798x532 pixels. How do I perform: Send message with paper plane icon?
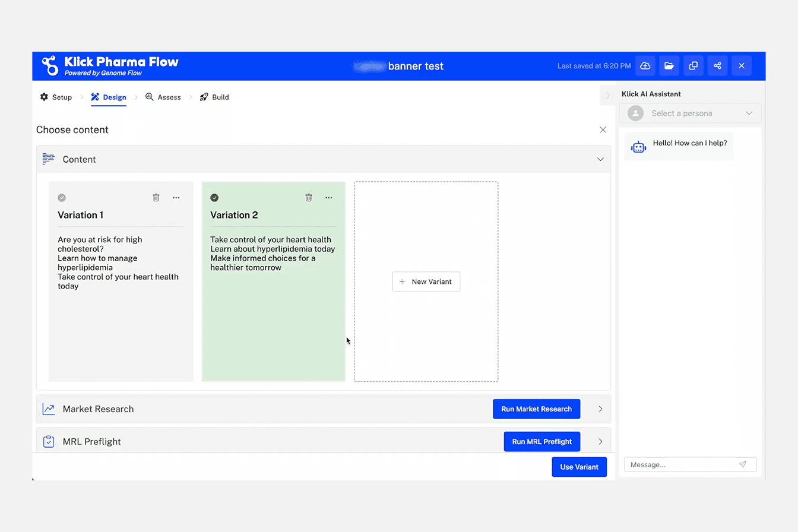(743, 464)
